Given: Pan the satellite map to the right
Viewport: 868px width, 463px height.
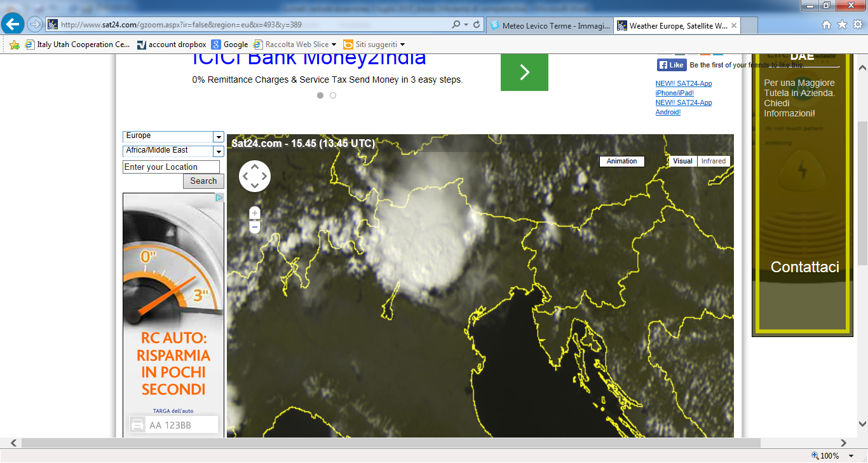Looking at the screenshot, I should click(264, 176).
